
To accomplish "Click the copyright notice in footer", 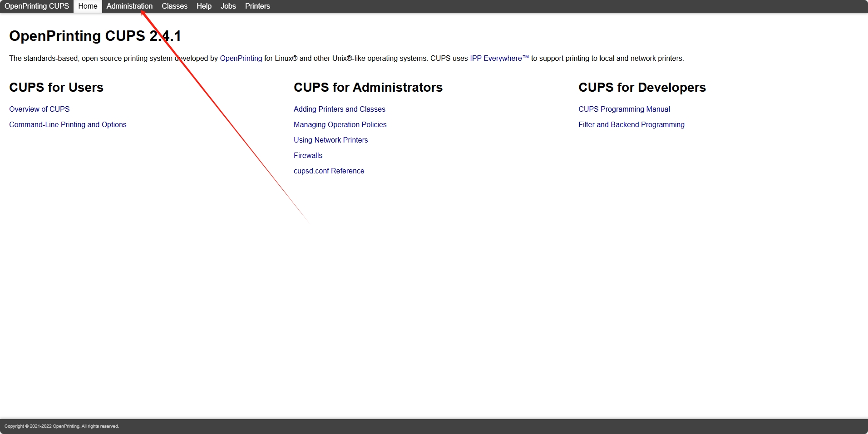I will (x=62, y=426).
